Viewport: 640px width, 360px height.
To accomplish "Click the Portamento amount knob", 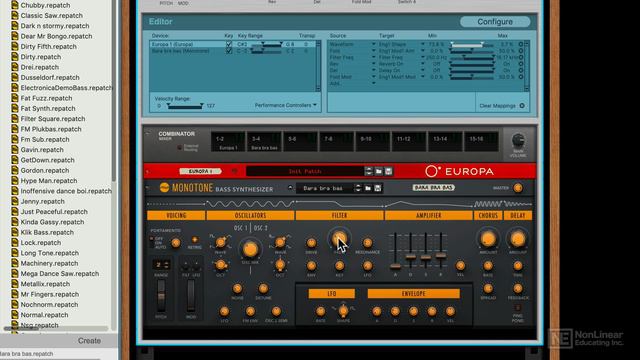I will (176, 243).
